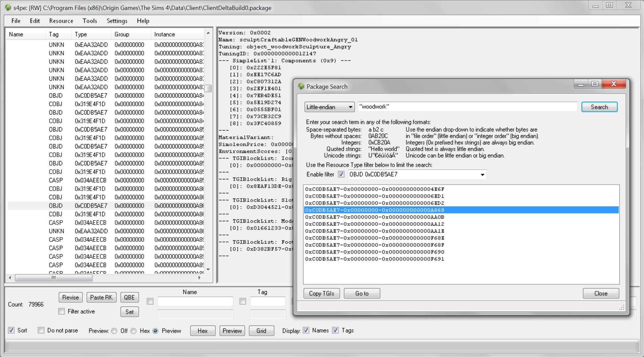Grab the Package Search resize grip

point(622,308)
